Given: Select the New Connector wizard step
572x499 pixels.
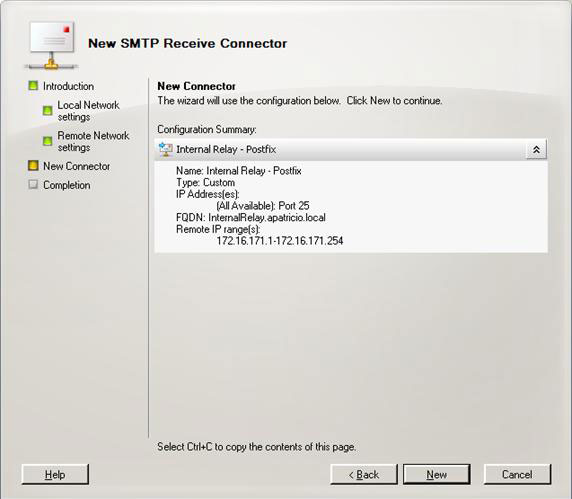Looking at the screenshot, I should click(77, 166).
